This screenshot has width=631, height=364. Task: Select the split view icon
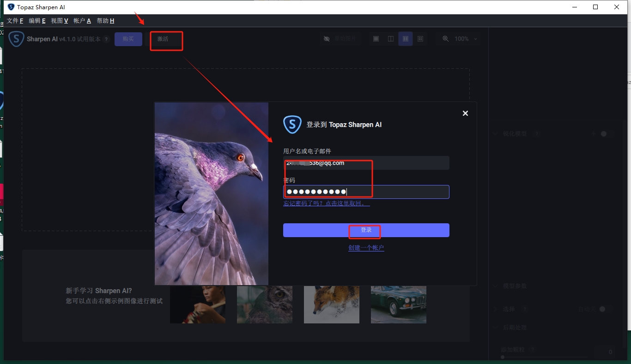(391, 39)
